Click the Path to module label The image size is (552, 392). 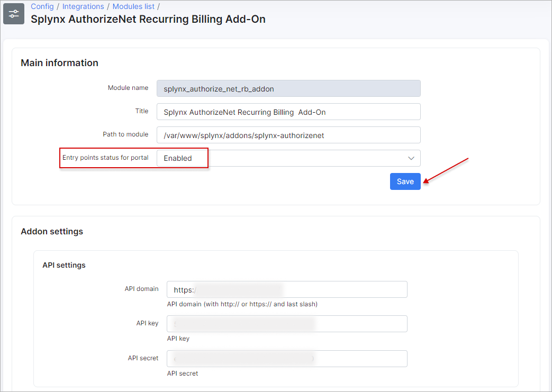tap(125, 134)
